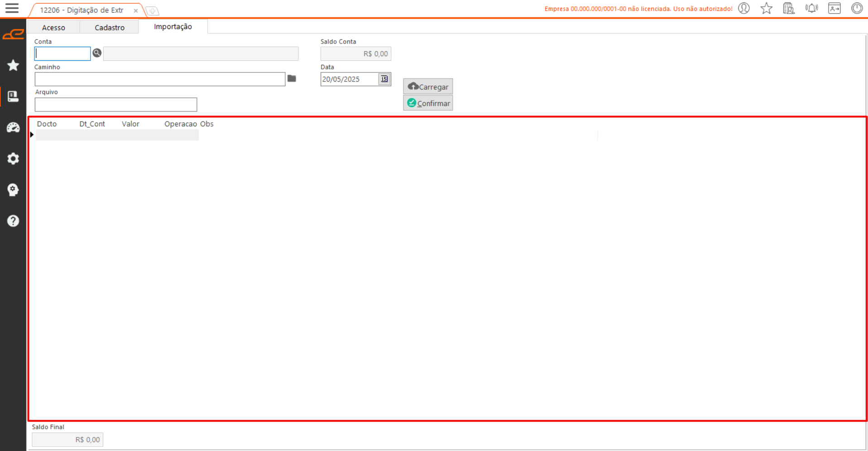Click the Confirmar button
Screen dimensions: 868x451
click(x=428, y=103)
